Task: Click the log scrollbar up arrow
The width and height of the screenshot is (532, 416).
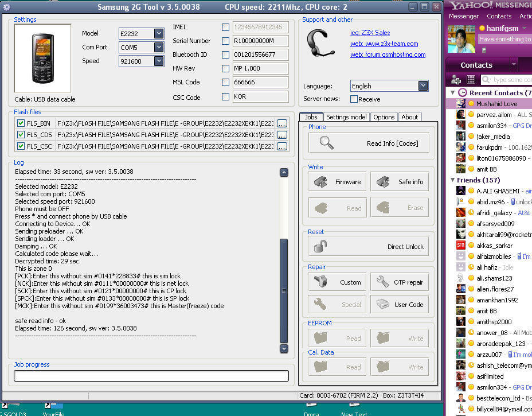Action: click(284, 173)
